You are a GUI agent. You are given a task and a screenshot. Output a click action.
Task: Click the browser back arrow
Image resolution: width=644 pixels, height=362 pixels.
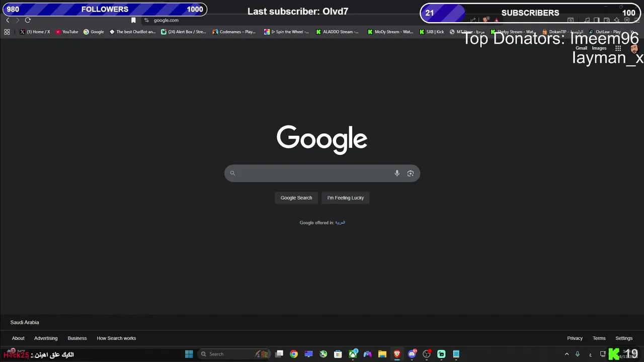(8, 20)
